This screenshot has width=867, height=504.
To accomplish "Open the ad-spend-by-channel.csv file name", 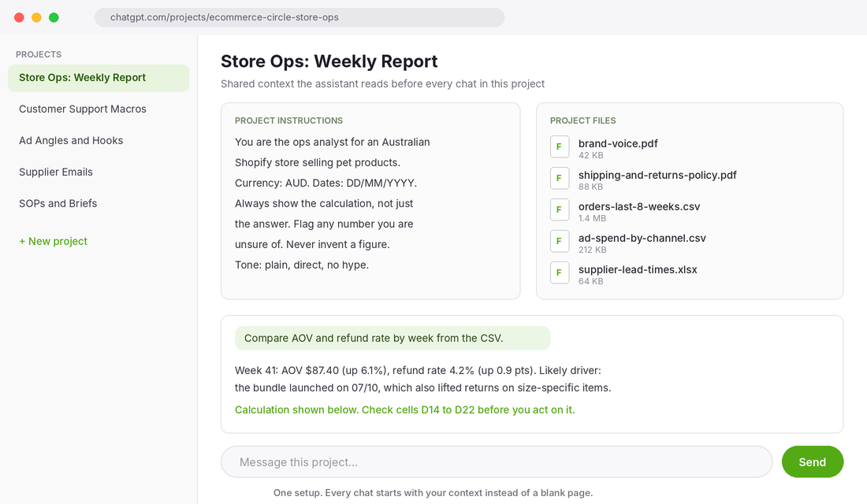I will [642, 238].
